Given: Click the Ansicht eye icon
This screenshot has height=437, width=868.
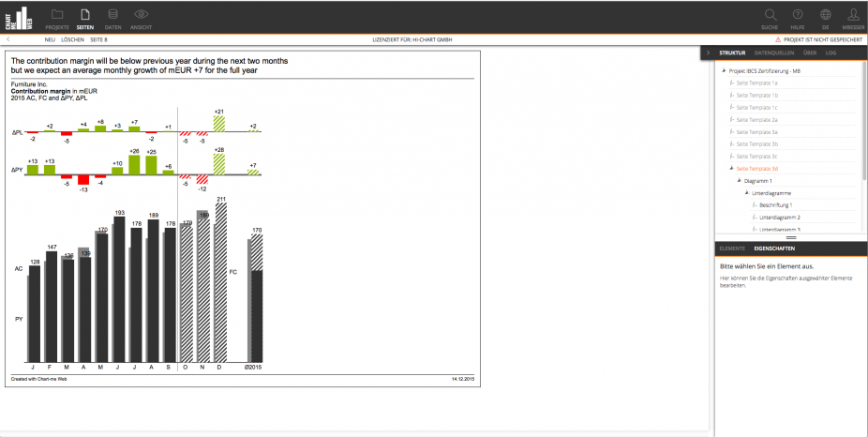Looking at the screenshot, I should tap(142, 15).
